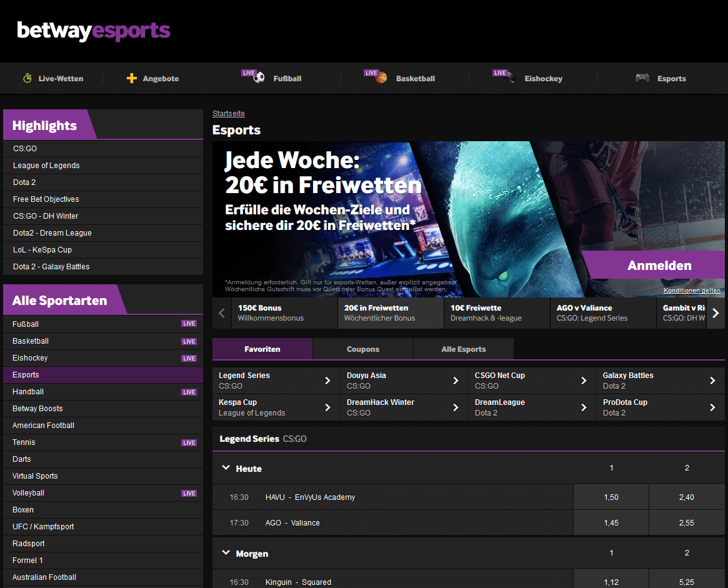Image resolution: width=728 pixels, height=588 pixels.
Task: Click the yellow plus icon for Angebote
Action: click(x=132, y=78)
